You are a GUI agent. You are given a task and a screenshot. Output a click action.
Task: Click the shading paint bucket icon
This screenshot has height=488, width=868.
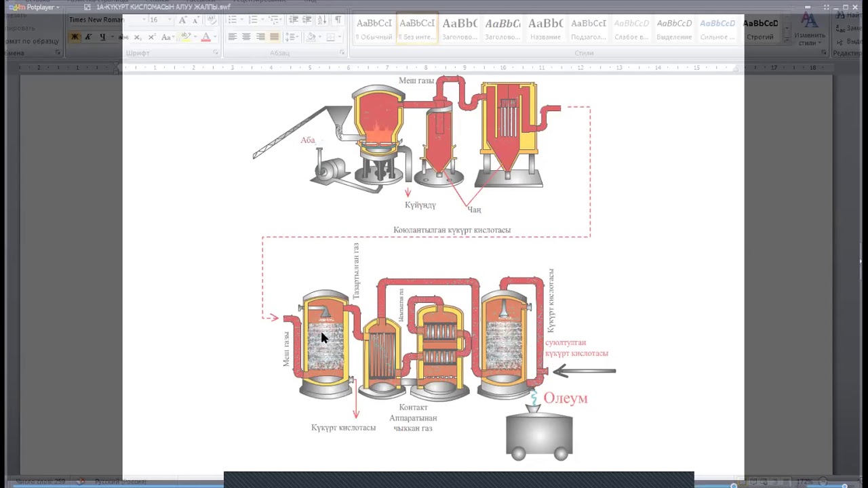click(x=311, y=37)
